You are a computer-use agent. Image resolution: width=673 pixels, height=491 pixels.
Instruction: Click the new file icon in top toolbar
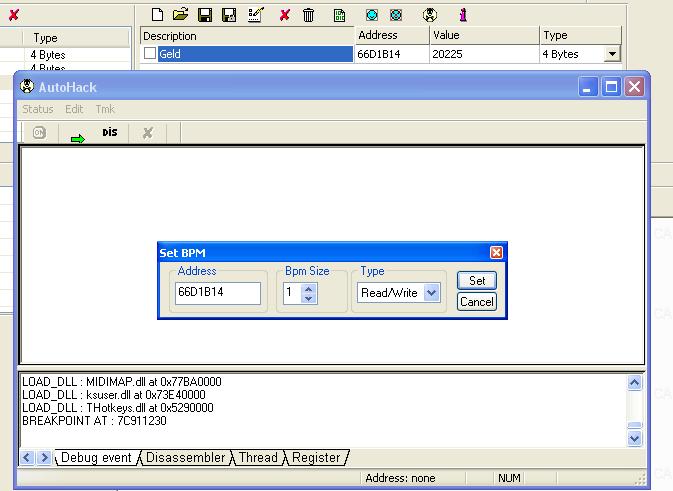coord(157,15)
